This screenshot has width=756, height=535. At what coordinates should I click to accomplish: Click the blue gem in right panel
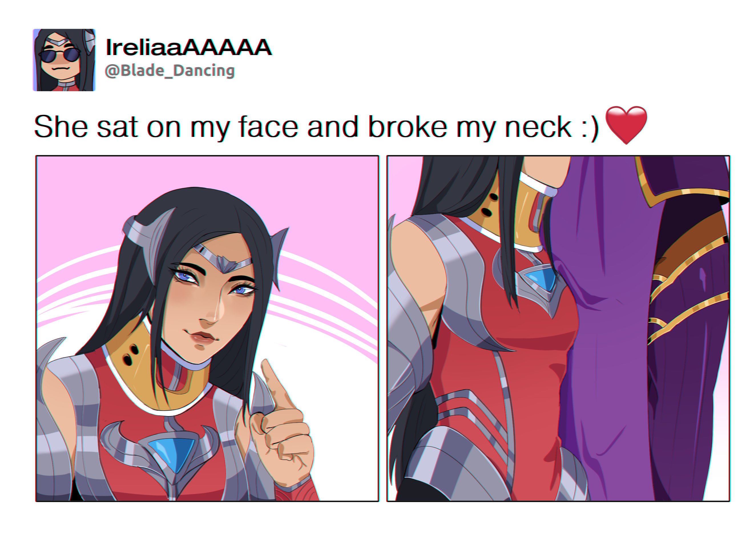click(539, 278)
